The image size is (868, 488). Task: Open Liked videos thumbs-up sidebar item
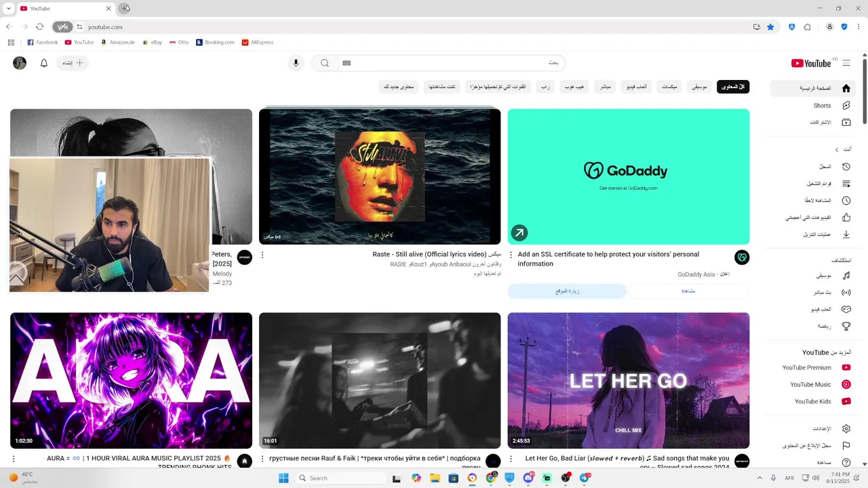click(812, 218)
